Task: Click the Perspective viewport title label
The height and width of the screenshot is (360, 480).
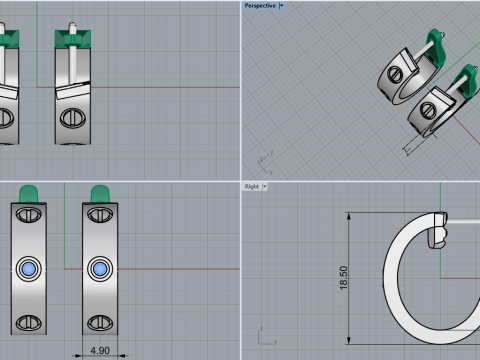Action: coord(260,6)
